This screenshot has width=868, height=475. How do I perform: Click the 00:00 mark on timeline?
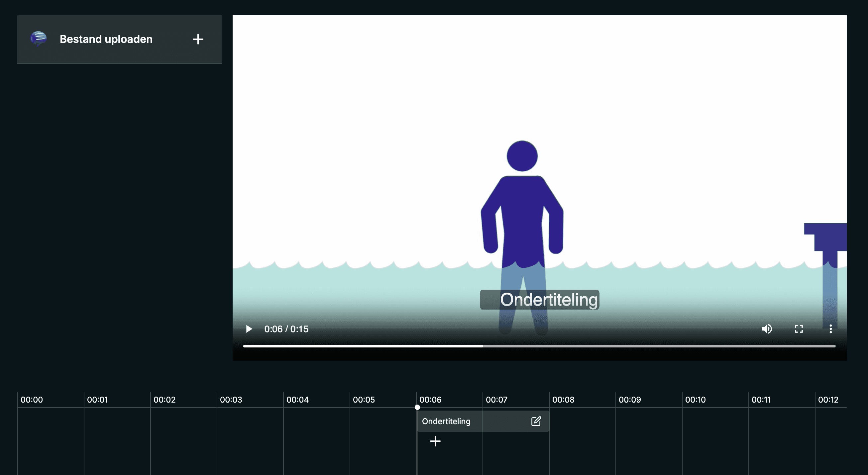click(x=32, y=400)
